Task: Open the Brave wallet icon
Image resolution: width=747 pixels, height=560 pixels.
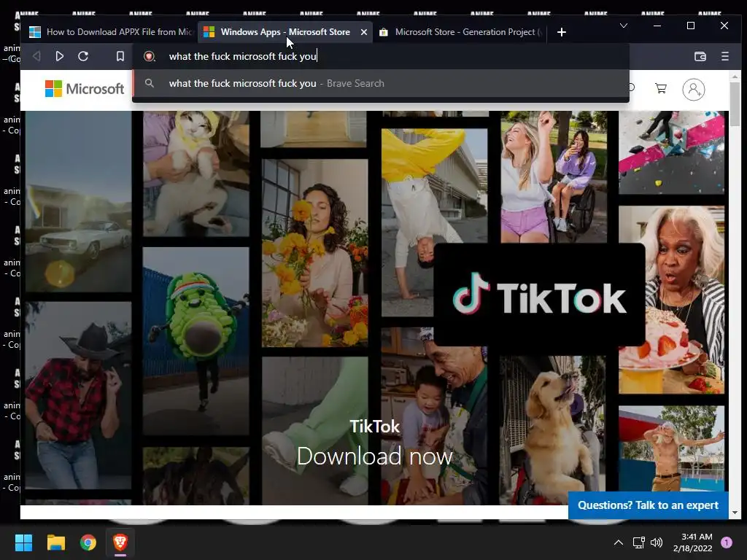Action: pos(700,56)
